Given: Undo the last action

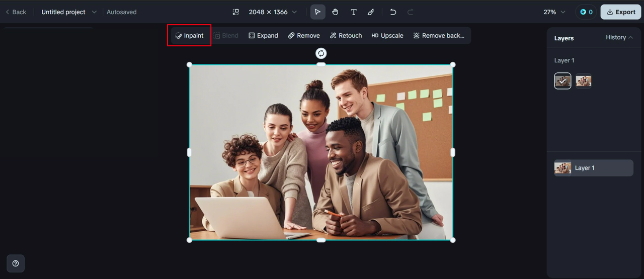Looking at the screenshot, I should point(393,12).
